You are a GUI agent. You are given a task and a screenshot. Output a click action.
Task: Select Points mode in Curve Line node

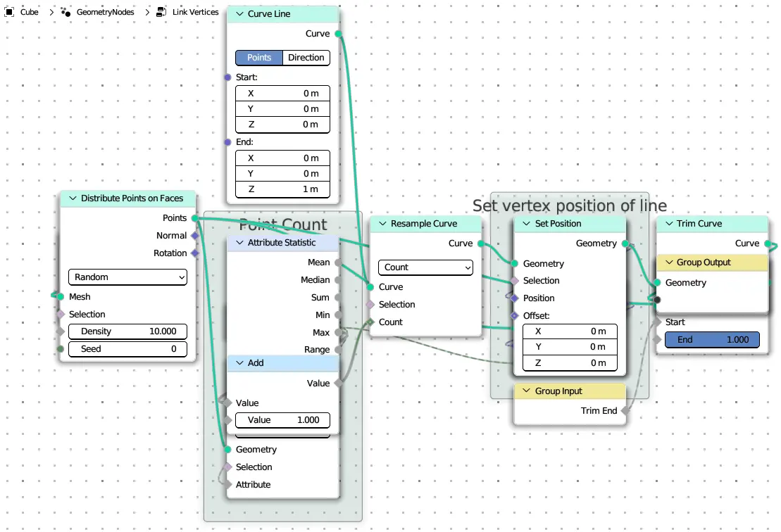[x=259, y=58]
